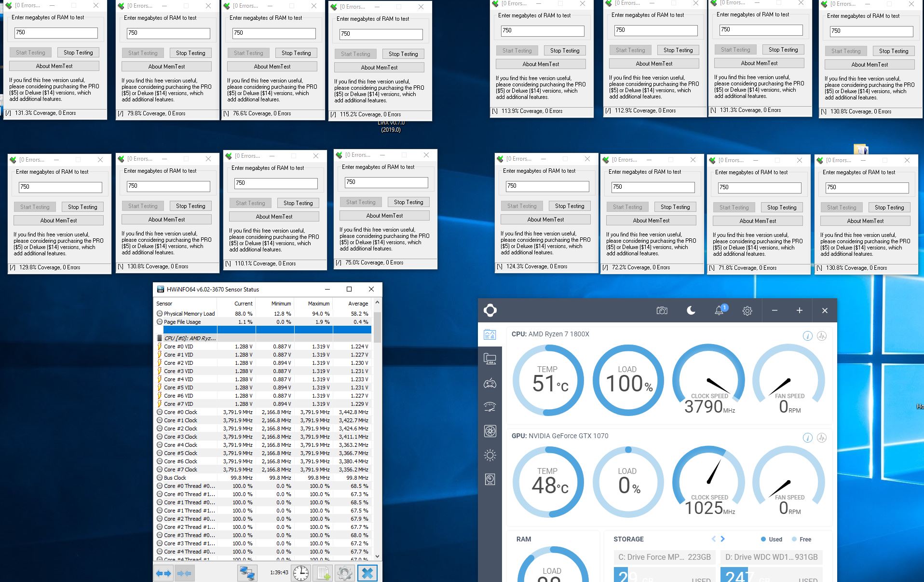Click the NZXT CAM logo
Screen dimensions: 924x582
coord(490,310)
